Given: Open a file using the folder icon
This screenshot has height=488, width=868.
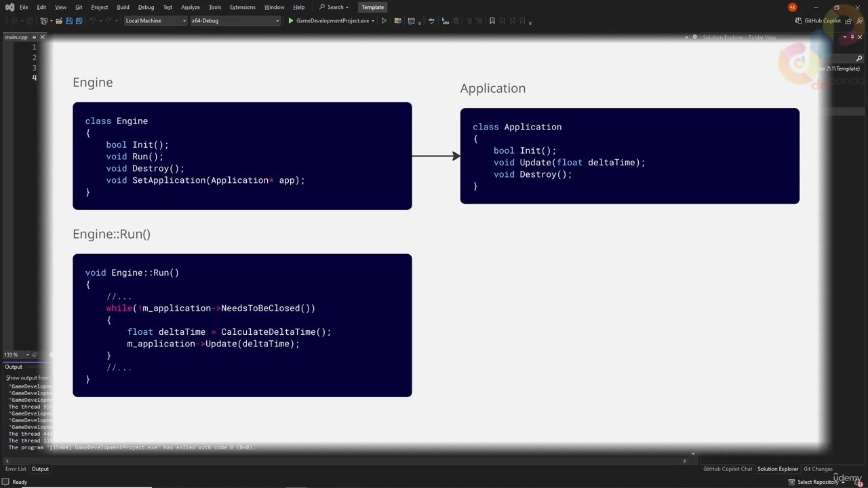Looking at the screenshot, I should (x=59, y=21).
